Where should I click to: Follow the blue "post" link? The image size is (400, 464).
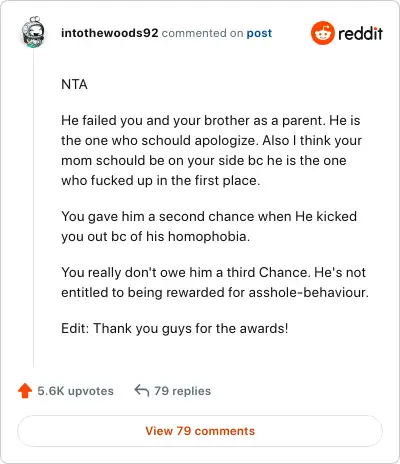(259, 33)
